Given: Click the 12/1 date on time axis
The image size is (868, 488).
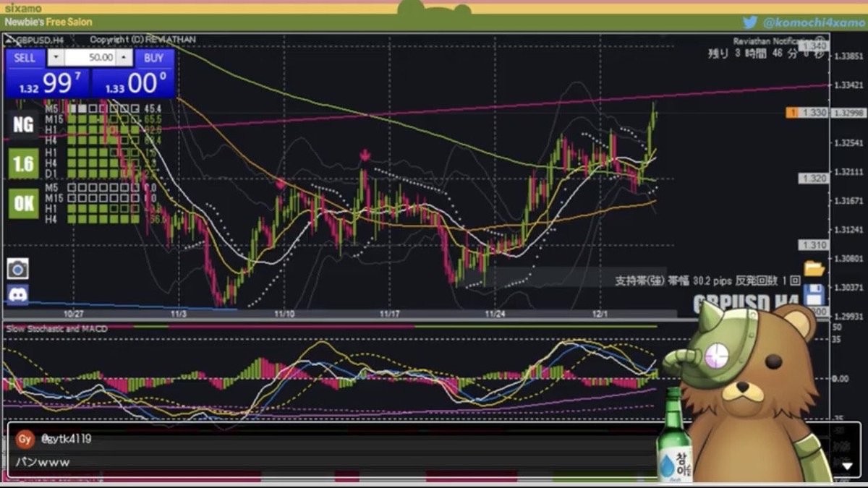Looking at the screenshot, I should click(x=600, y=314).
